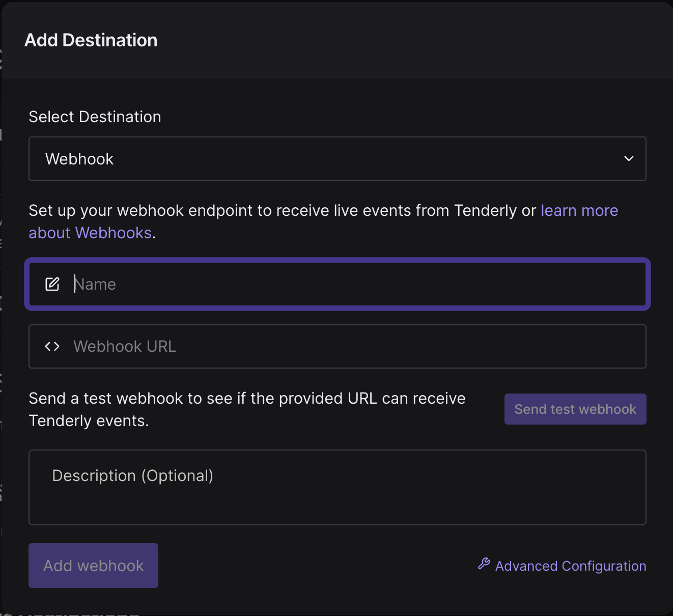Click the Add Destination dialog title
The height and width of the screenshot is (616, 673).
pyautogui.click(x=91, y=40)
